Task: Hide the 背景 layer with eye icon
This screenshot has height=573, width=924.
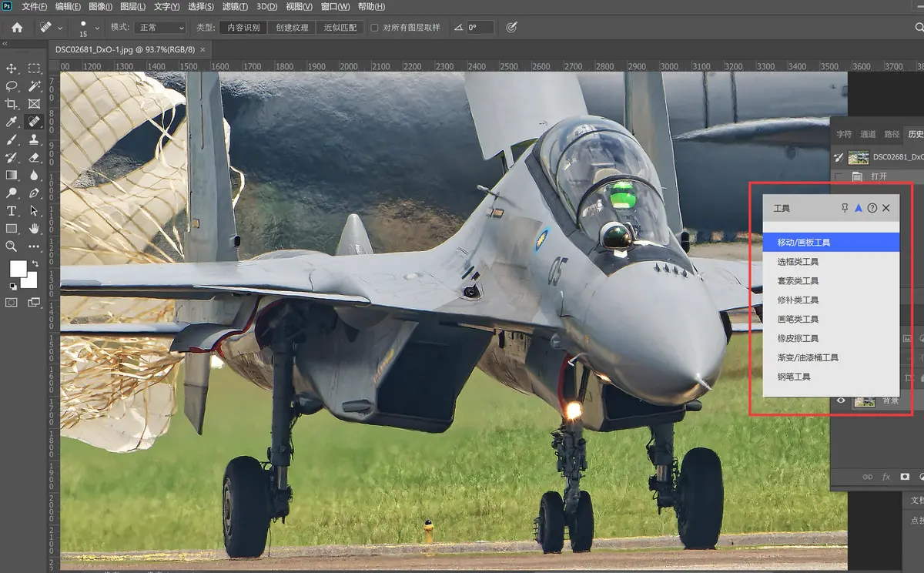Action: pyautogui.click(x=841, y=400)
